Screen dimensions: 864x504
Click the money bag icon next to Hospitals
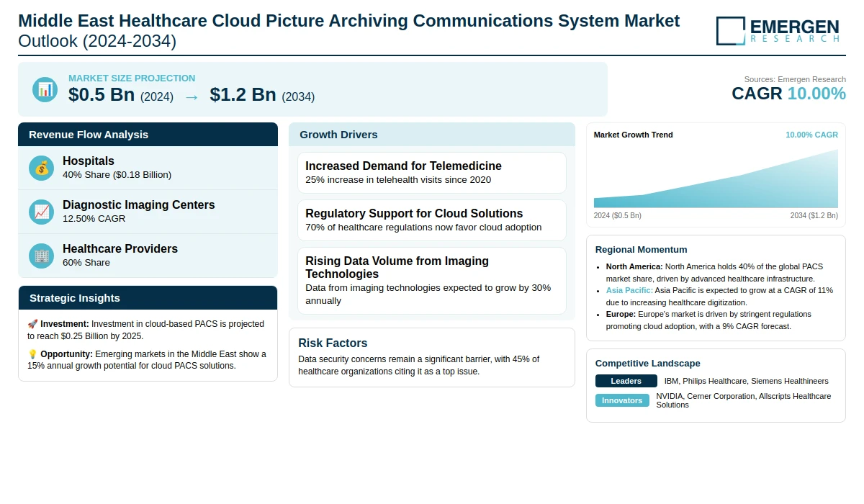click(42, 168)
